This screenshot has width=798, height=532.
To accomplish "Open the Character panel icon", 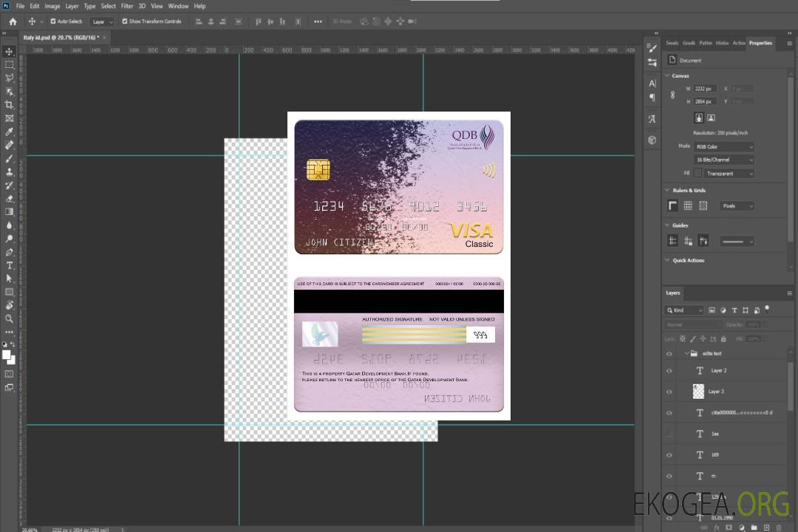I will [x=652, y=83].
